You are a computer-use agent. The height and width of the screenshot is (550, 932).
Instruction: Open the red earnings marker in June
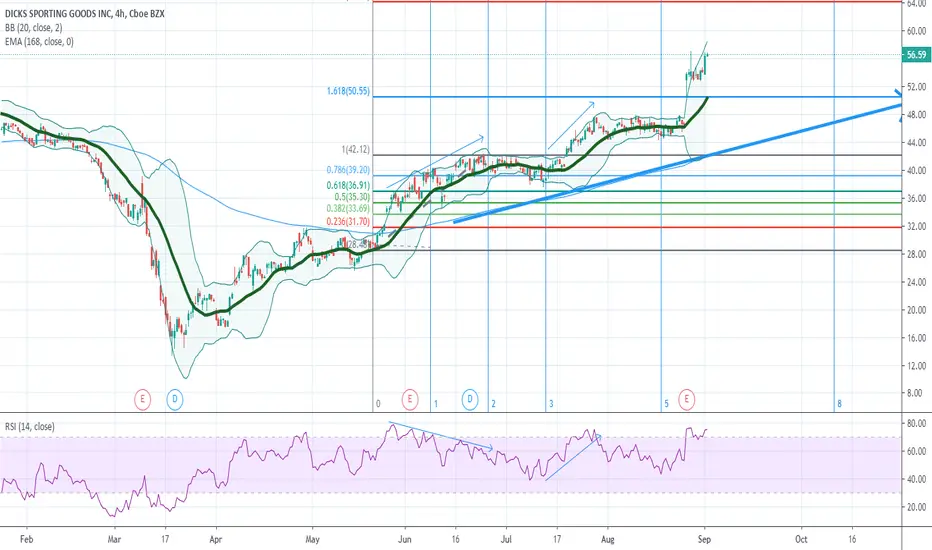coord(410,399)
